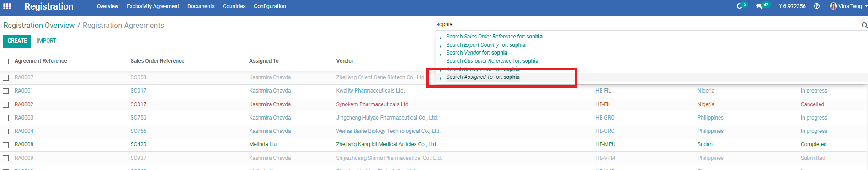This screenshot has width=868, height=170.
Task: Click Melinda Liu in RA0008 row
Action: point(263,144)
